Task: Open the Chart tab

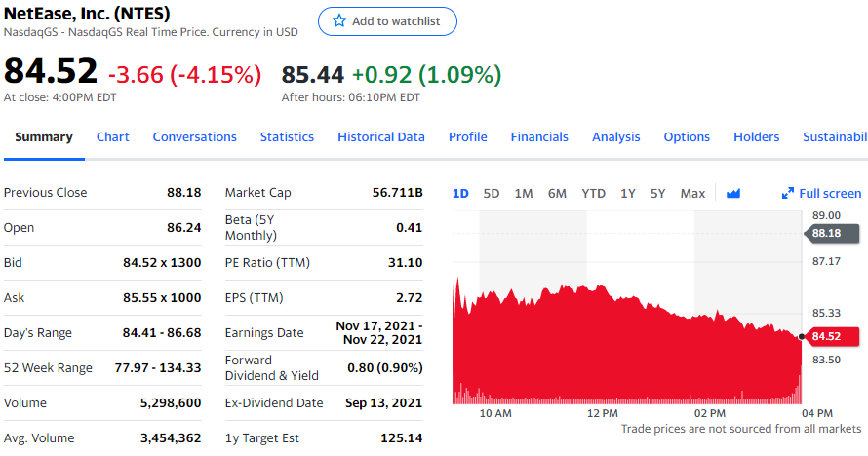Action: click(113, 136)
